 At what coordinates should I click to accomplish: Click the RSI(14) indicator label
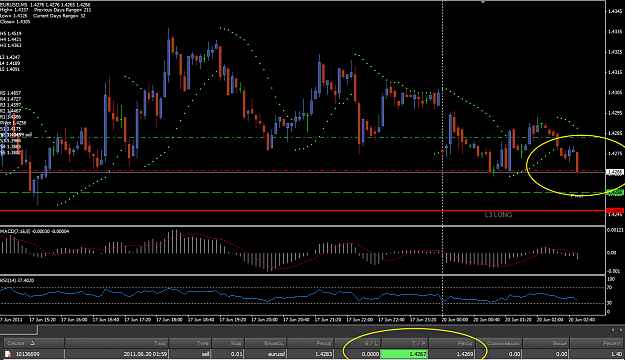(x=17, y=280)
